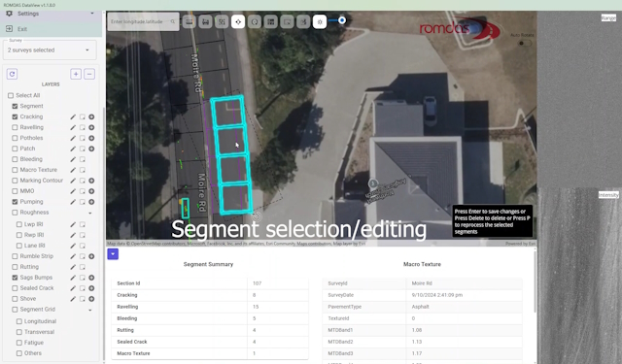Click the pencil edit icon for Bleeding
The height and width of the screenshot is (364, 622).
(73, 159)
